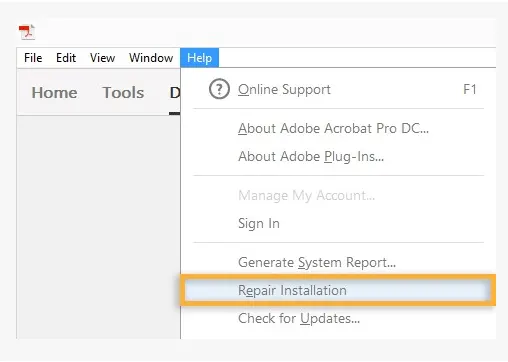
Task: Open the Edit menu
Action: click(x=66, y=58)
